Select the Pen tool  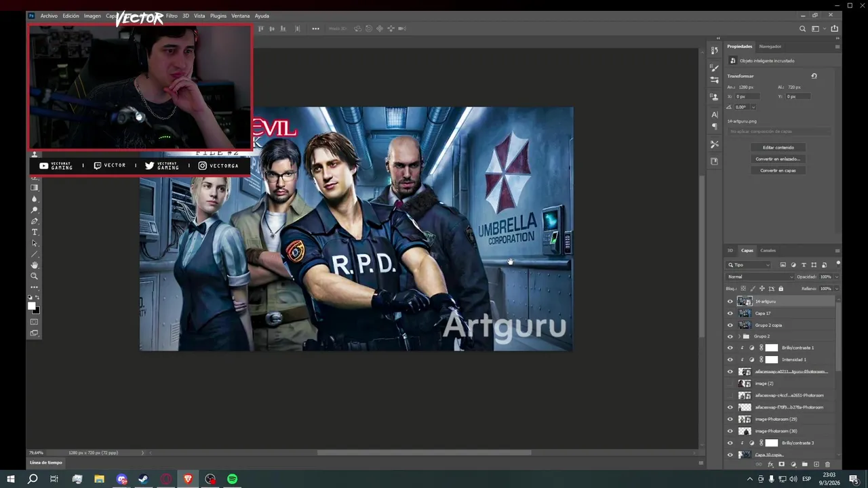[x=35, y=221]
